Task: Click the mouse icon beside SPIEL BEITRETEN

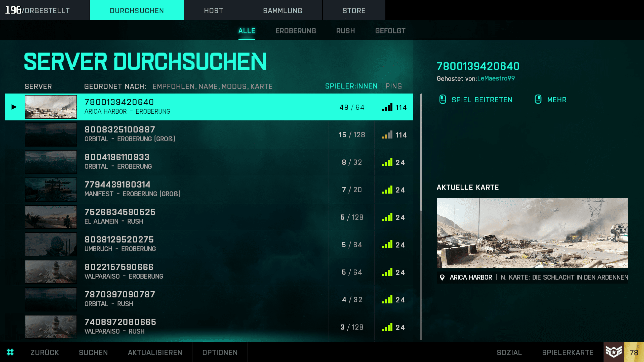Action: 442,100
